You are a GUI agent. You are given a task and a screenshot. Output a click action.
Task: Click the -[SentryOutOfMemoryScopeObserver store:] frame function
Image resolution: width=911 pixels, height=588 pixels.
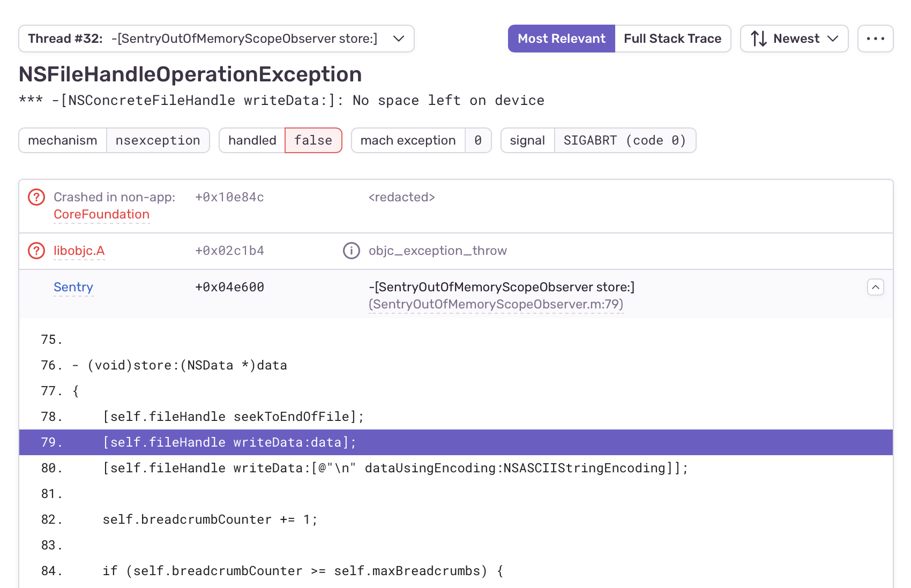coord(502,287)
